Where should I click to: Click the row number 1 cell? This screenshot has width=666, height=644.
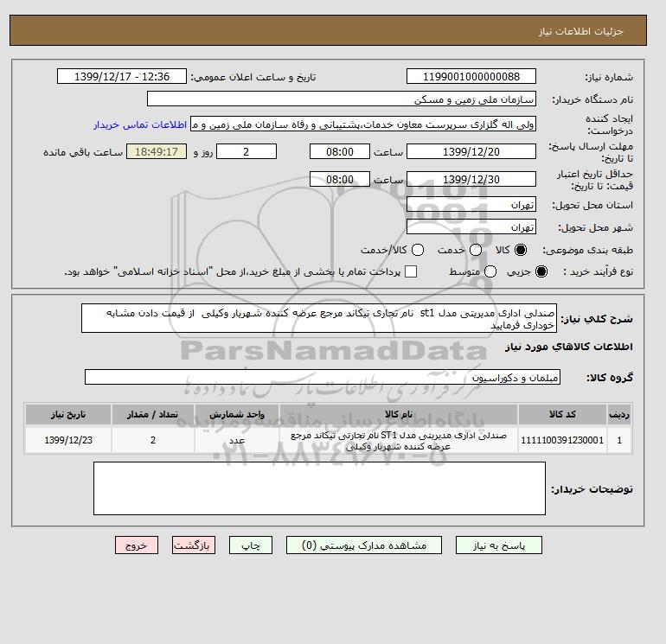[x=619, y=440]
